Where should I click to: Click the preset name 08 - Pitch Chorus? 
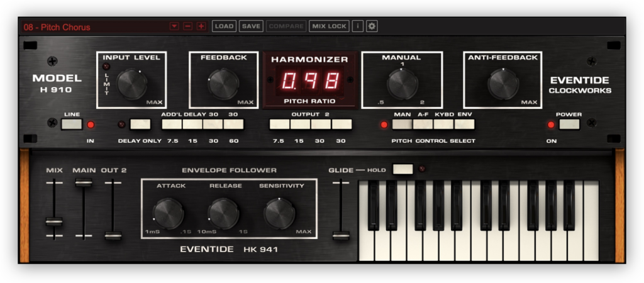pos(57,28)
